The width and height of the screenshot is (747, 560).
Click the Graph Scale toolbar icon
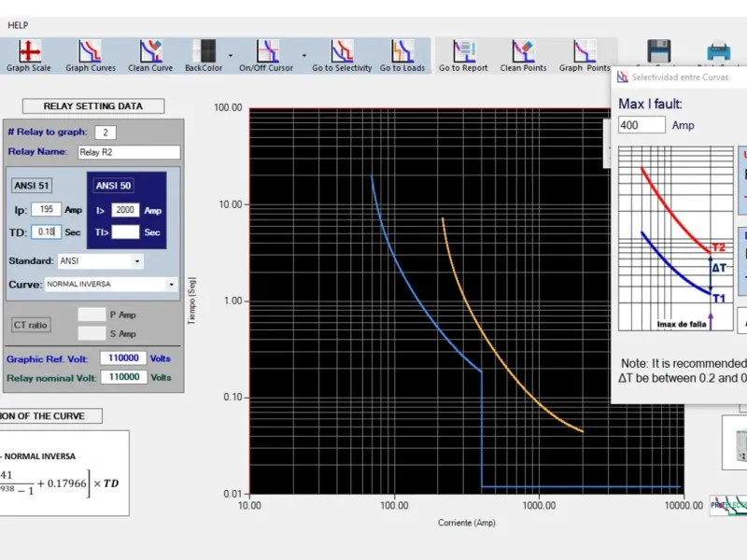tap(29, 56)
